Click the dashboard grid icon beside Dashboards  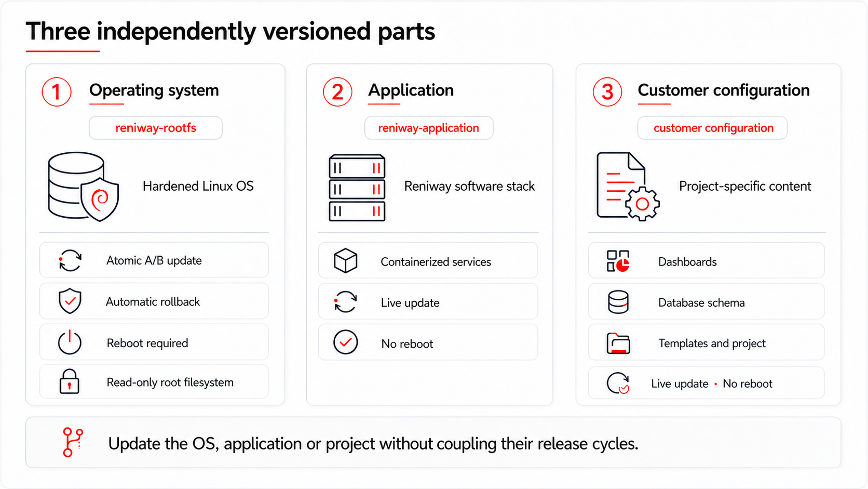[618, 261]
